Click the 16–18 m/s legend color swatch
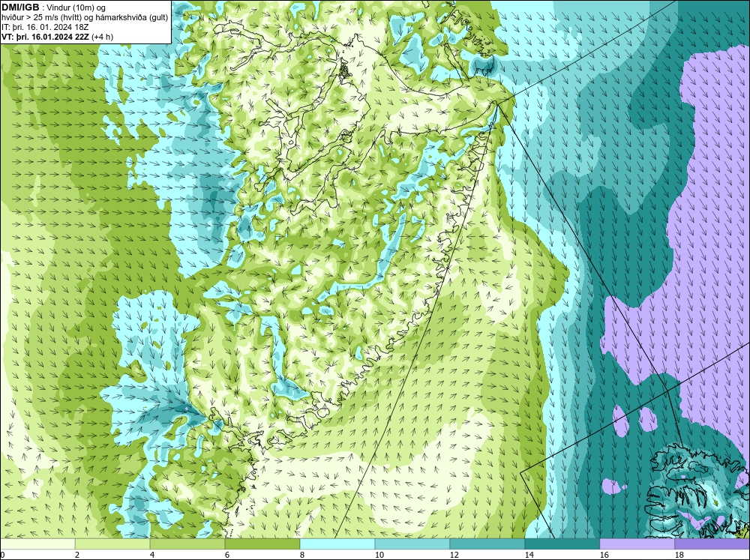 (x=637, y=544)
